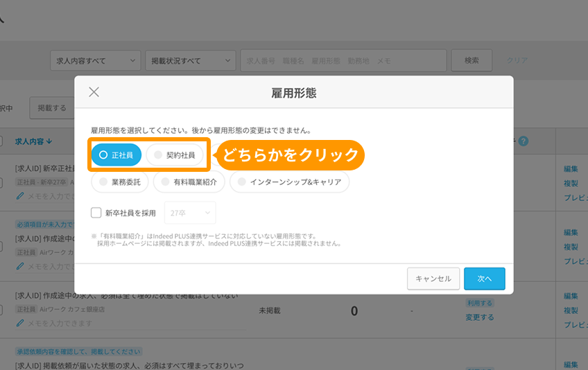Select the インターンシップ&キャリア option
Viewport: 588px width, 370px height.
point(290,182)
